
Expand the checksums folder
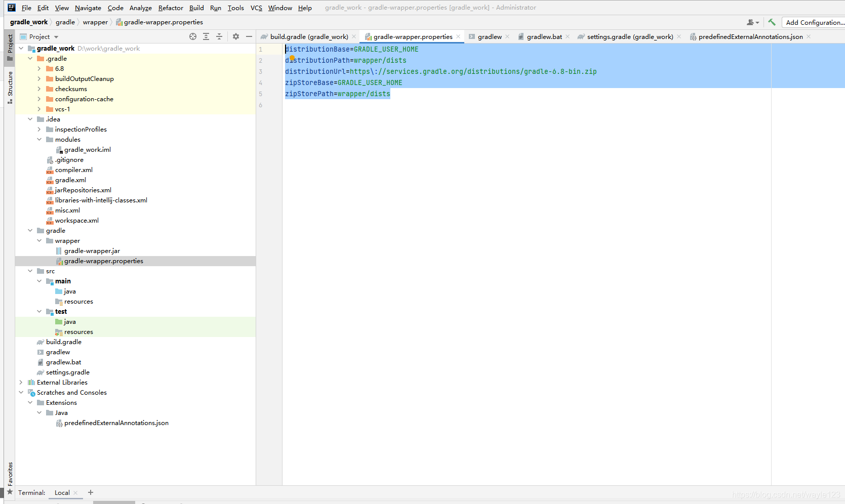[x=39, y=89]
